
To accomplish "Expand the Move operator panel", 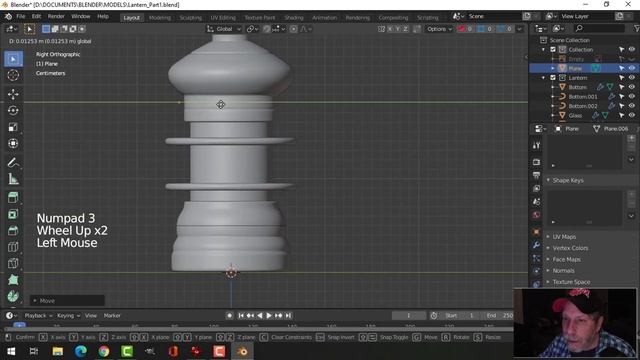I will [35, 301].
